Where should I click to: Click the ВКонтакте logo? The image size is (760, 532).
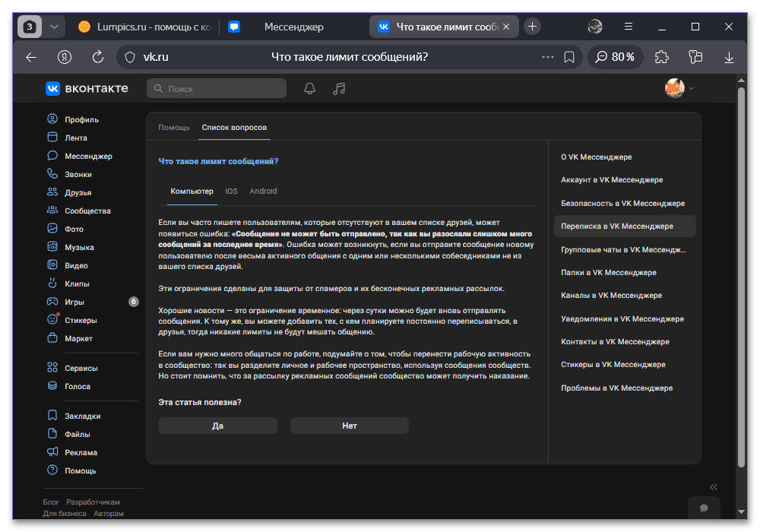pyautogui.click(x=87, y=88)
